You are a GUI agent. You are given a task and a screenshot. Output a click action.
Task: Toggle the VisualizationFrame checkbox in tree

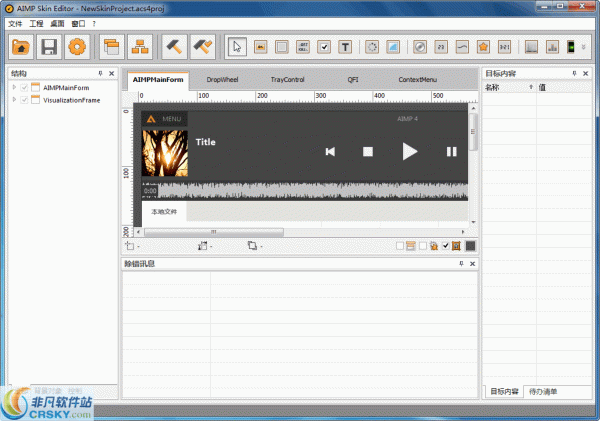25,101
